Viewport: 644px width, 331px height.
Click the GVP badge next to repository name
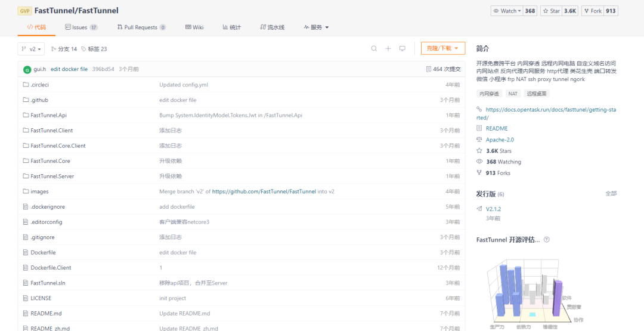click(x=24, y=11)
